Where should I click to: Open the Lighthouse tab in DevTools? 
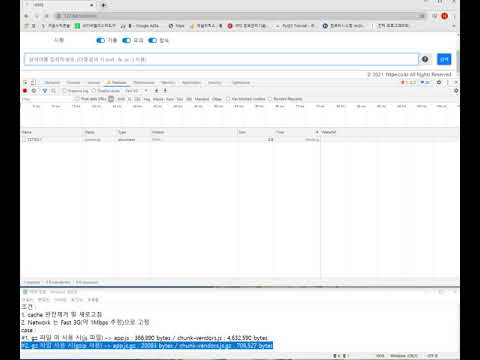pyautogui.click(x=241, y=83)
